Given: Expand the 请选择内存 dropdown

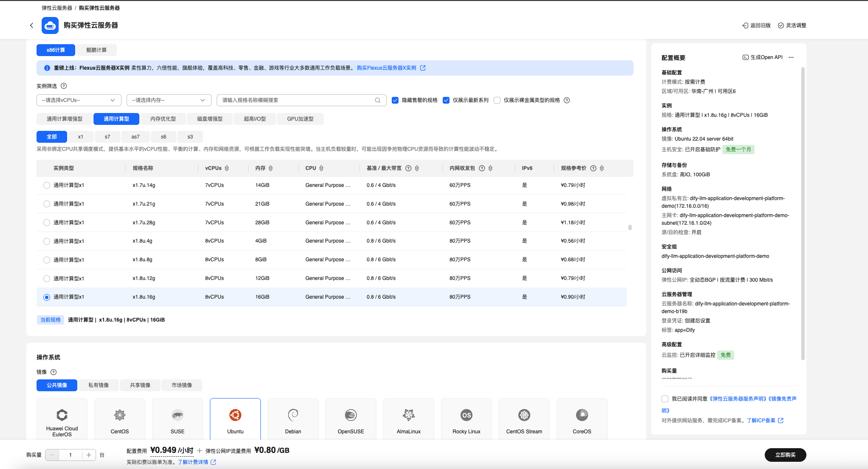Looking at the screenshot, I should pos(169,100).
